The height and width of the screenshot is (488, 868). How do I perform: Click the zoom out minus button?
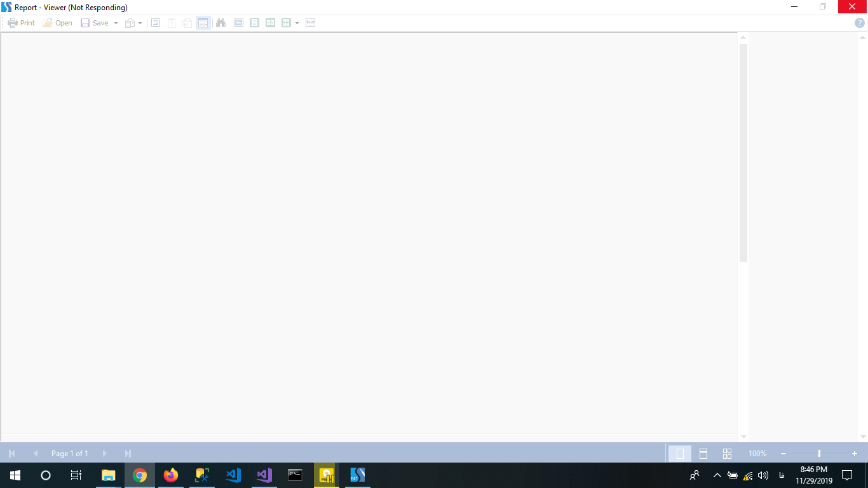[x=783, y=454]
